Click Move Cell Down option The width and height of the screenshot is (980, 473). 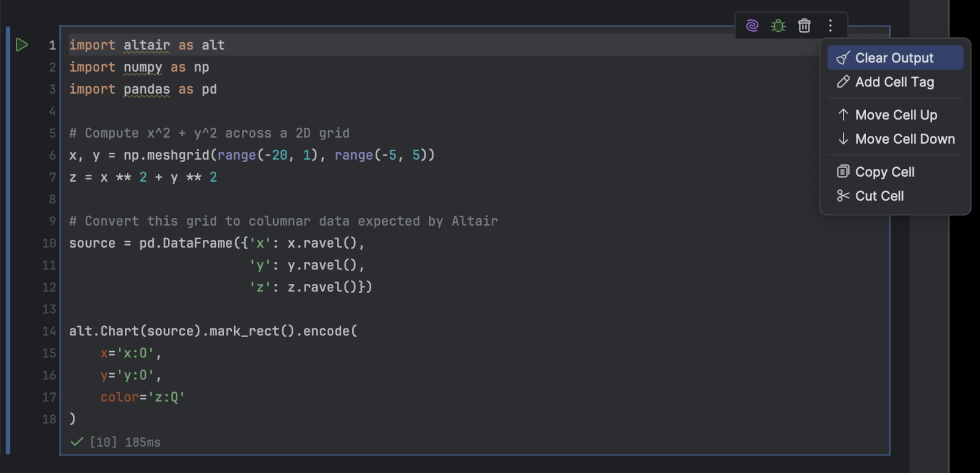coord(905,139)
